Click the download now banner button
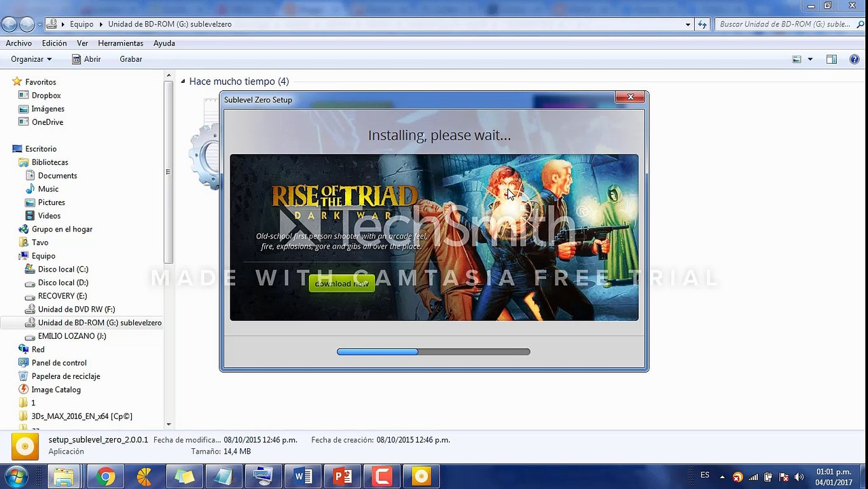This screenshot has width=868, height=489. coord(342,283)
